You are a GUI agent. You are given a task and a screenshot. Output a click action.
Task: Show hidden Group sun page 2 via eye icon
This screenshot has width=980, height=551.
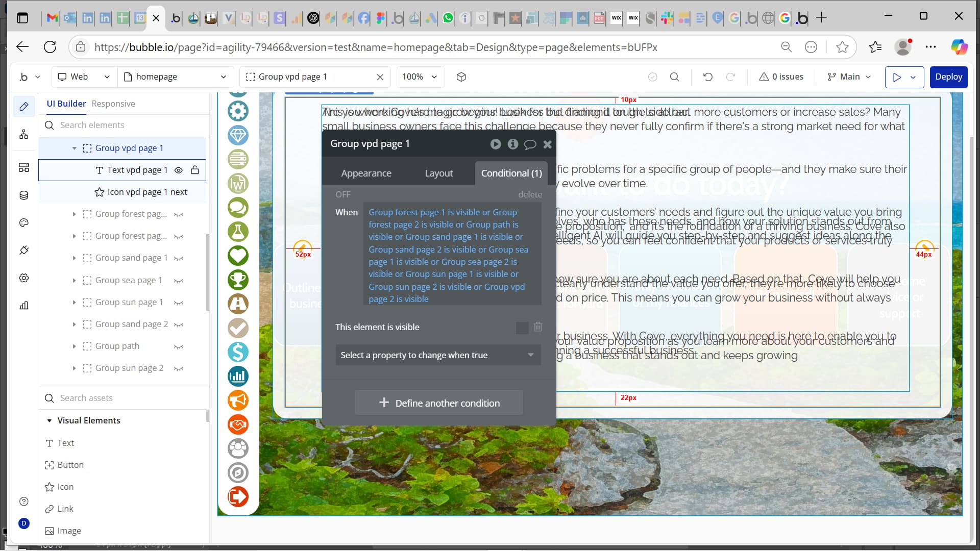[179, 369]
